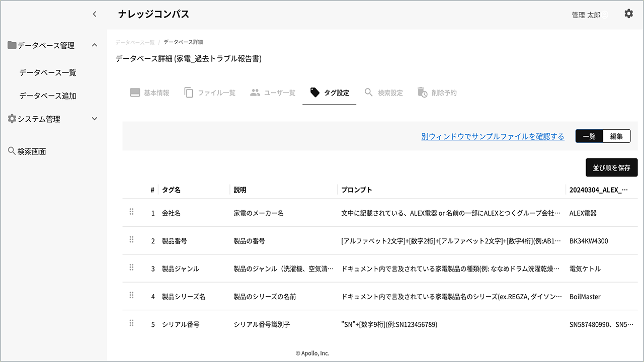Click データベース一覧 in the breadcrumb

(135, 42)
